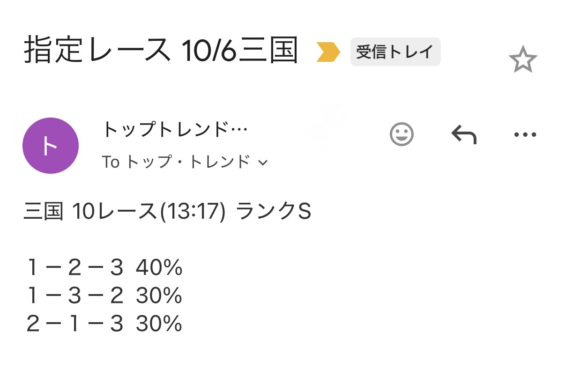This screenshot has height=392, width=565.
Task: Click the 2－1－3 prediction line
Action: 75,324
